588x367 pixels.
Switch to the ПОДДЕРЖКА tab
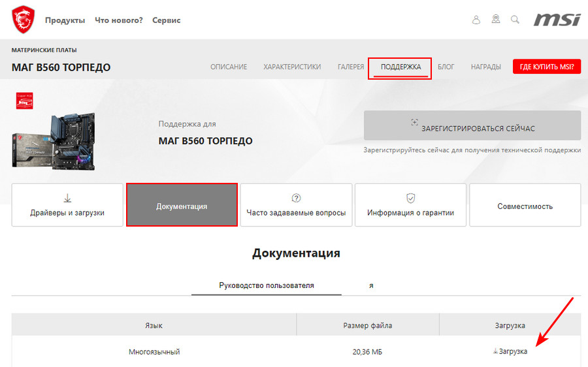pyautogui.click(x=400, y=67)
